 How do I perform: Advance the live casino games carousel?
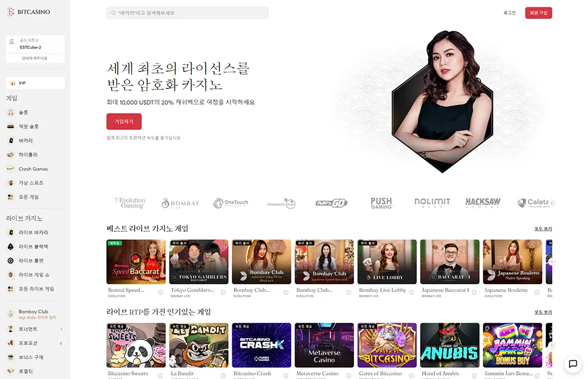click(x=552, y=261)
